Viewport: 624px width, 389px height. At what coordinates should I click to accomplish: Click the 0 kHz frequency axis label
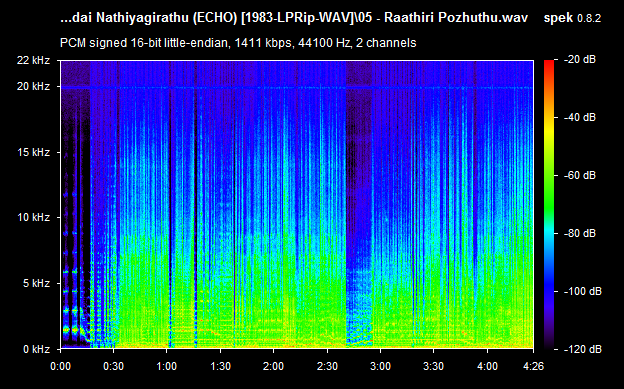click(x=36, y=349)
